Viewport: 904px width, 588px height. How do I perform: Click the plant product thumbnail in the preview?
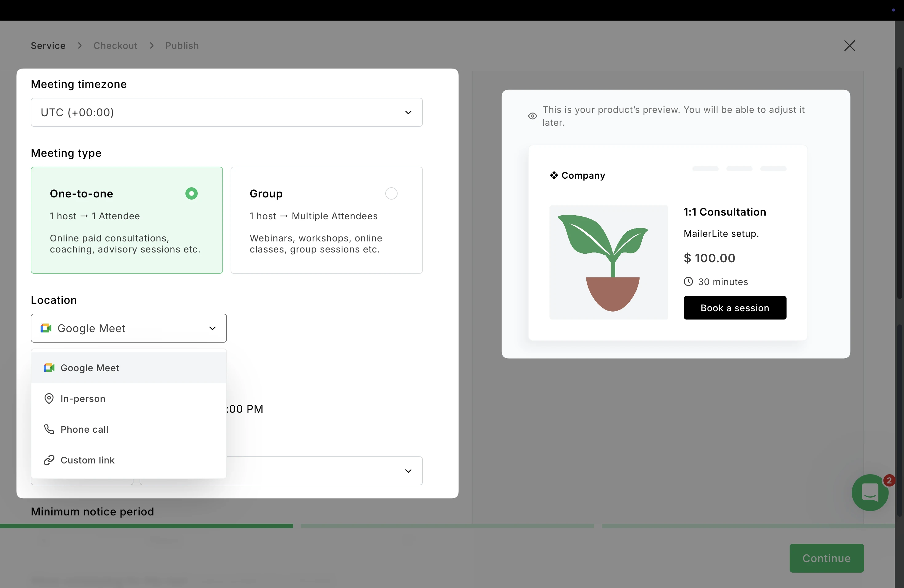(x=609, y=262)
